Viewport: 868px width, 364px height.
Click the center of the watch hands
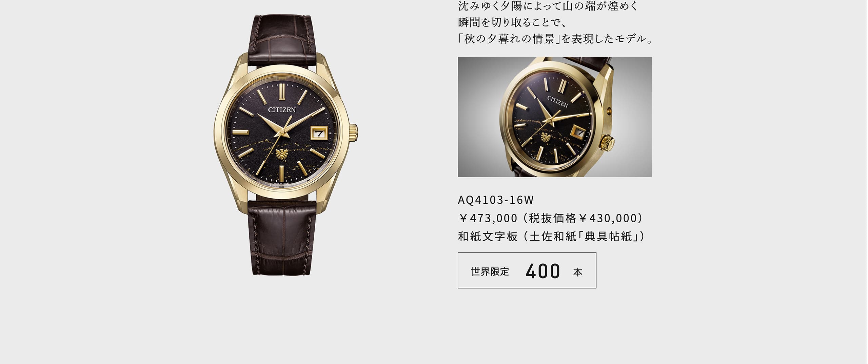282,132
